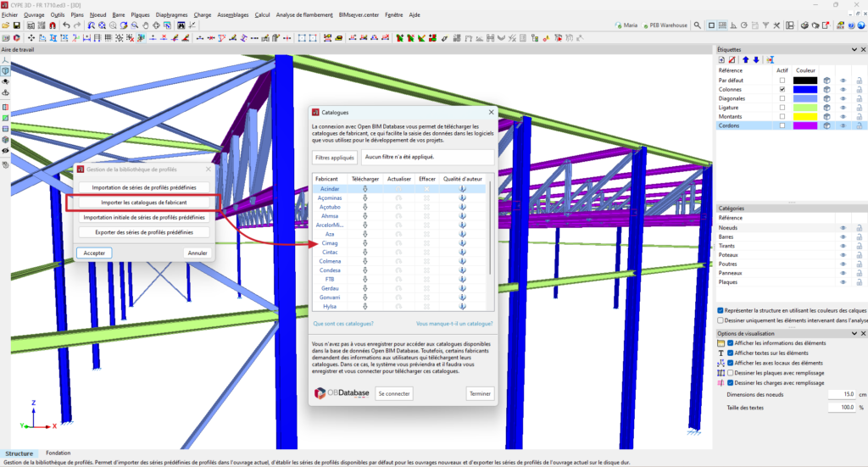The height and width of the screenshot is (467, 868).
Task: Click the Undo arrow icon
Action: tap(66, 25)
